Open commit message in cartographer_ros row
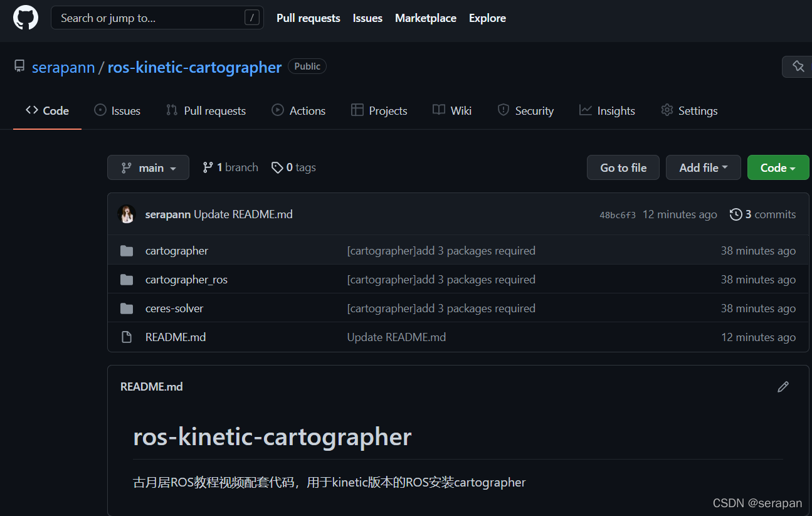Image resolution: width=812 pixels, height=516 pixels. [x=441, y=280]
